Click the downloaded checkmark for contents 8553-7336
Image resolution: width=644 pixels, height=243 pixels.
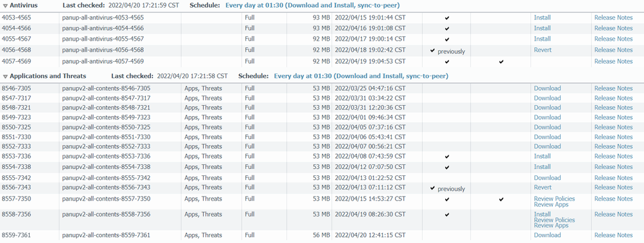click(447, 157)
